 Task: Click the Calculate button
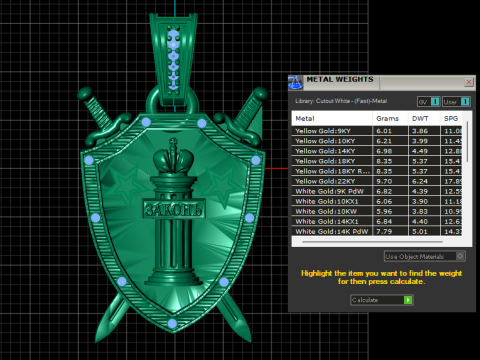[382, 300]
